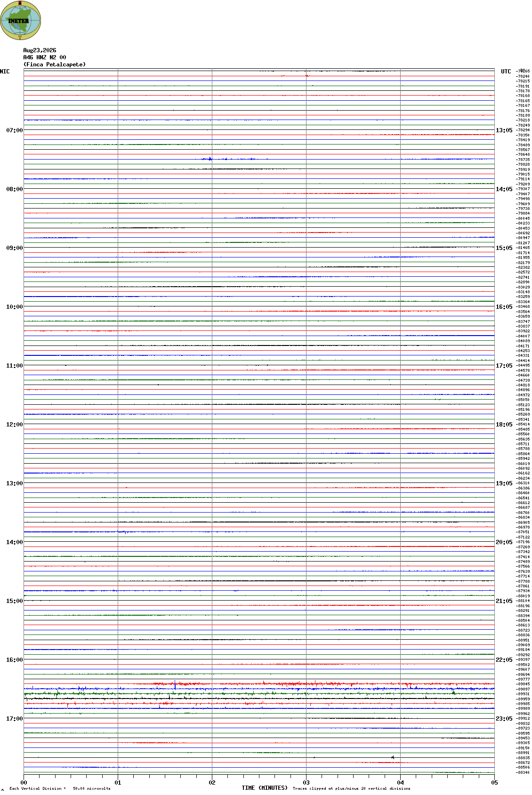Screen dimensions: 532x795
Task: Click the 23:05 UTC time label
Action: [504, 719]
